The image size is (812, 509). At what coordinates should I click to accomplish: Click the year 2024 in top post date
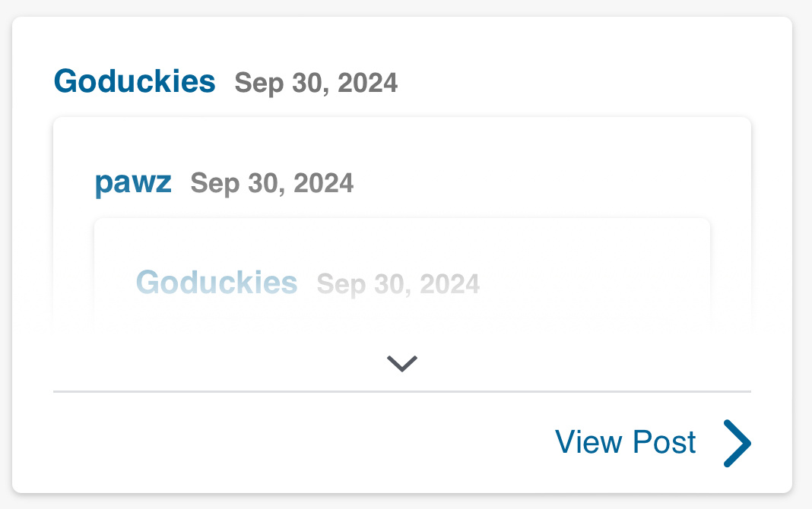[367, 82]
